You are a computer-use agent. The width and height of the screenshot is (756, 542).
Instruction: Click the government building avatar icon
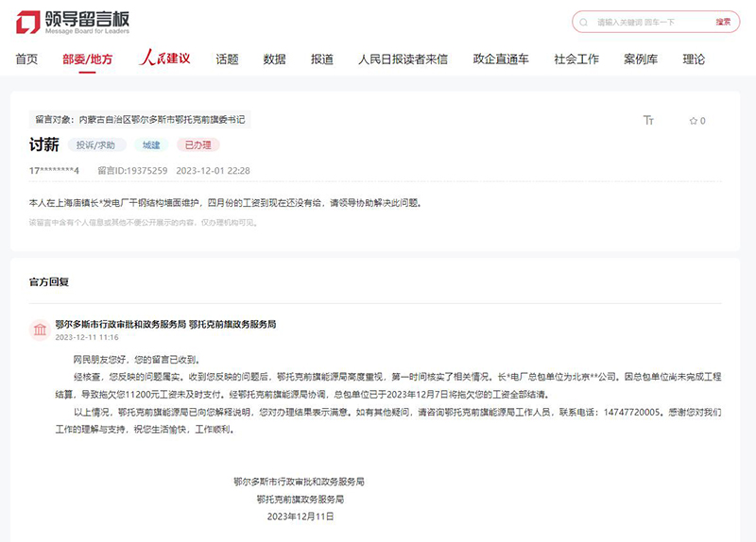(x=40, y=330)
